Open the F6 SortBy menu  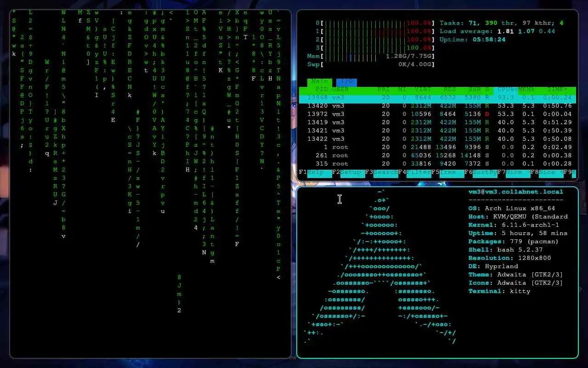click(481, 172)
